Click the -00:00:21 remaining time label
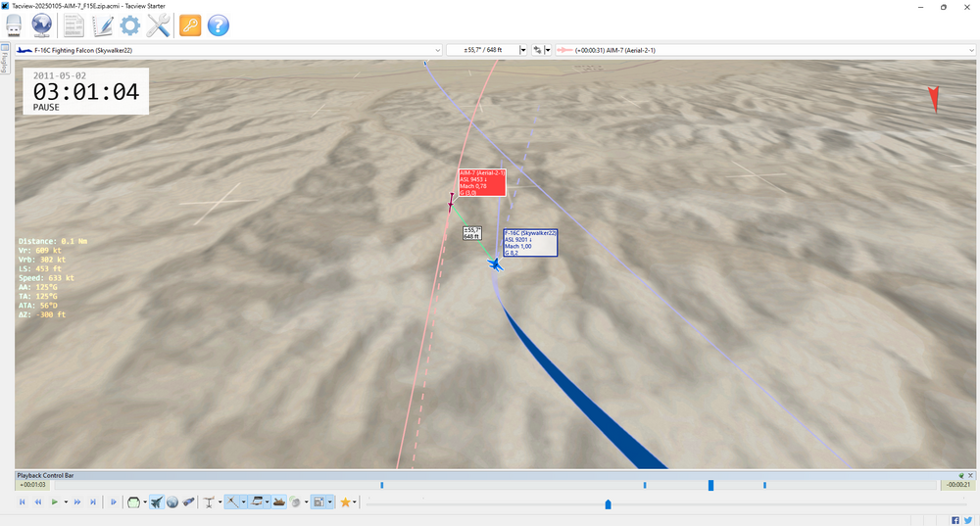980x526 pixels. pyautogui.click(x=957, y=485)
